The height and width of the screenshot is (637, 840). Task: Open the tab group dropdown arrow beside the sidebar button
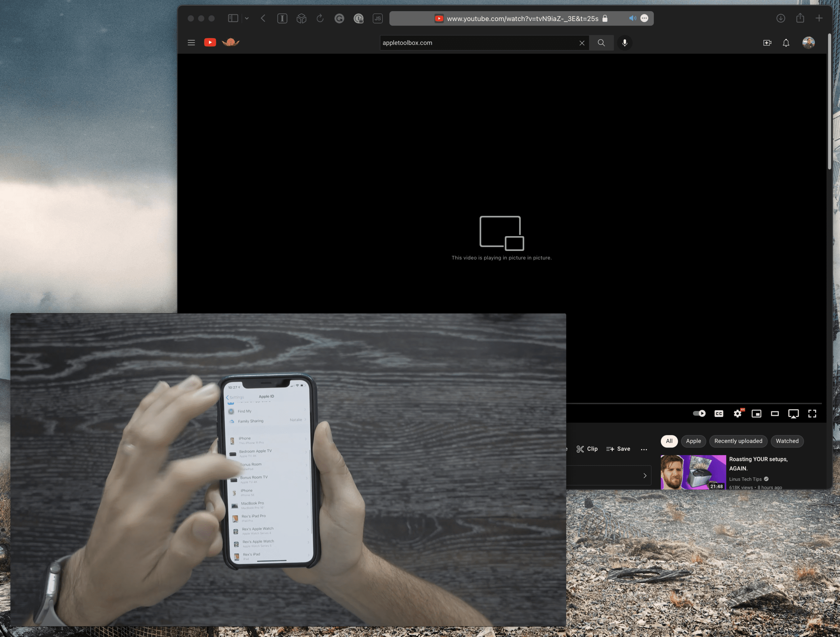tap(247, 18)
